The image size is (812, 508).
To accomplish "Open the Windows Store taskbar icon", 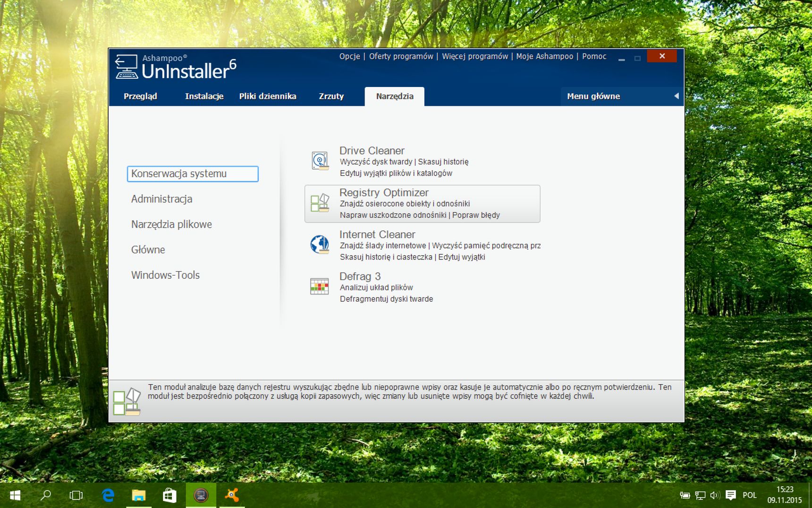I will coord(169,495).
